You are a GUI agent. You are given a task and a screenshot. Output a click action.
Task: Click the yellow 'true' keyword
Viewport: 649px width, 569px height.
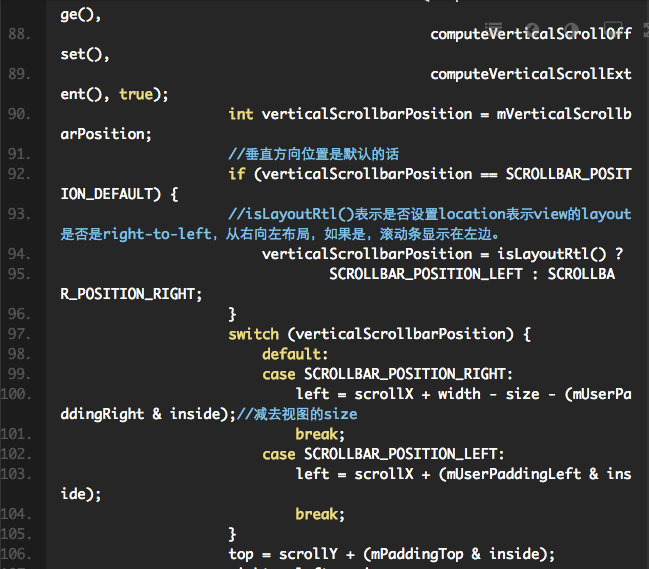[x=136, y=94]
